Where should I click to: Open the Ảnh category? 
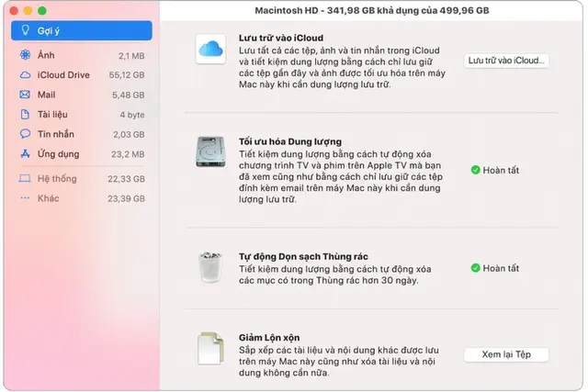tap(82, 55)
